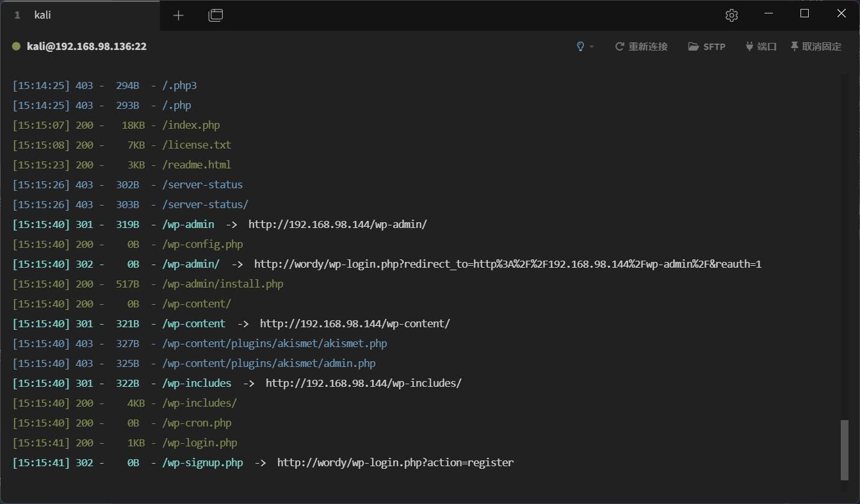
Task: Click the 取消固定 unpin button
Action: click(816, 46)
